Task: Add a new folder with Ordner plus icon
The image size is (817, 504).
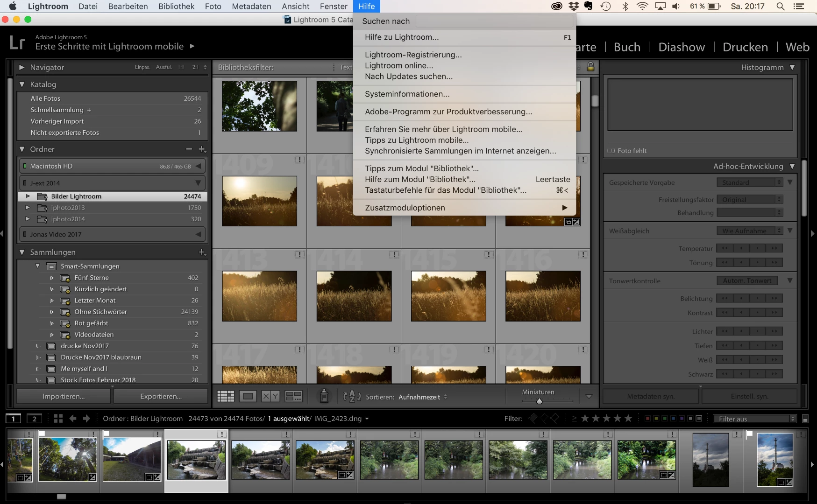Action: click(202, 149)
